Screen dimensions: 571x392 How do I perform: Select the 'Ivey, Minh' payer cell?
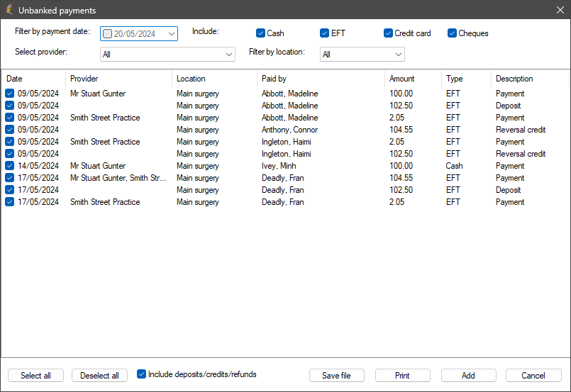[x=279, y=166]
